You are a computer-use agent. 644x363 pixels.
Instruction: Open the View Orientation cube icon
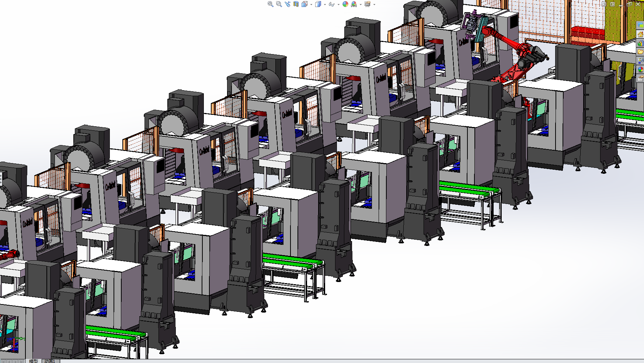click(304, 4)
